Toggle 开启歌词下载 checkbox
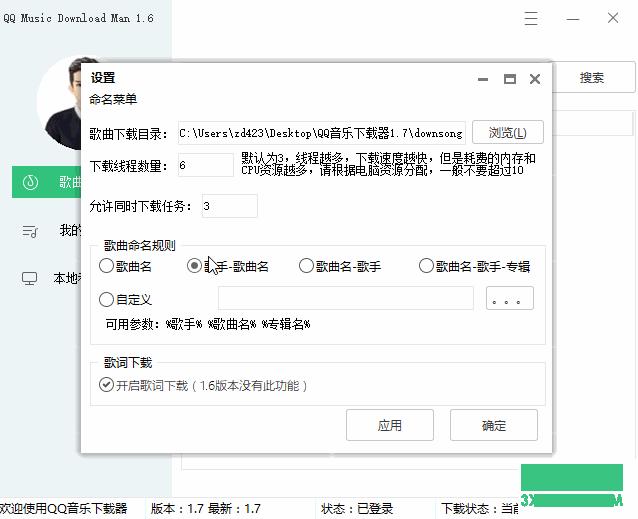This screenshot has height=519, width=638. click(x=106, y=384)
